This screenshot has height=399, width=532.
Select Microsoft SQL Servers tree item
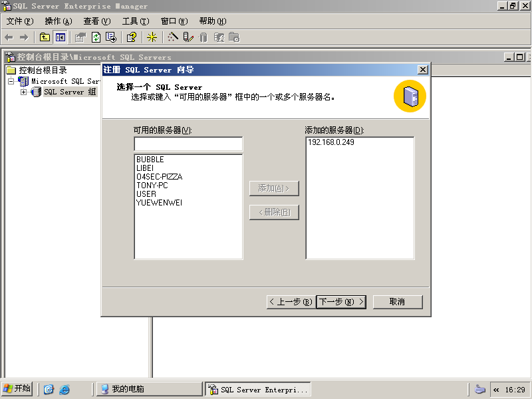pos(65,81)
